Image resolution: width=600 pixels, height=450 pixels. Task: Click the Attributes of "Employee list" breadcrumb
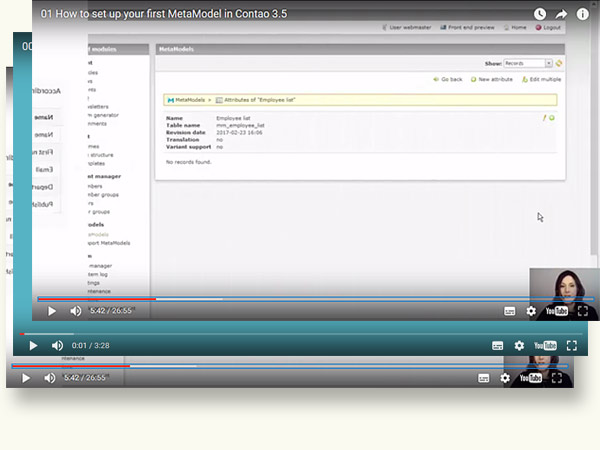[x=256, y=100]
